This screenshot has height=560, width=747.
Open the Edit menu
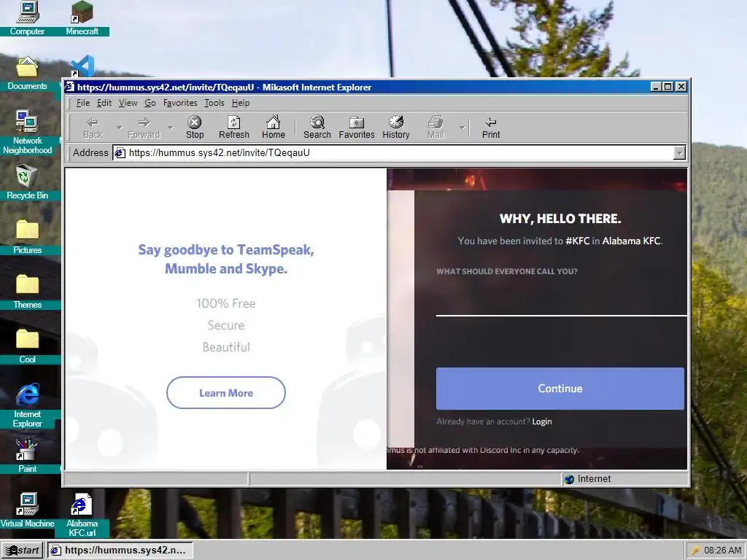(104, 103)
